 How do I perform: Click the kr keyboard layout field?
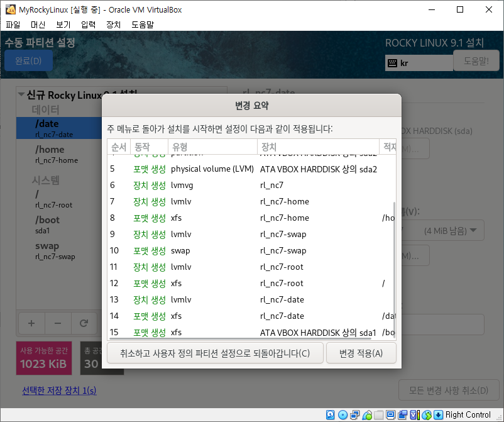[419, 63]
